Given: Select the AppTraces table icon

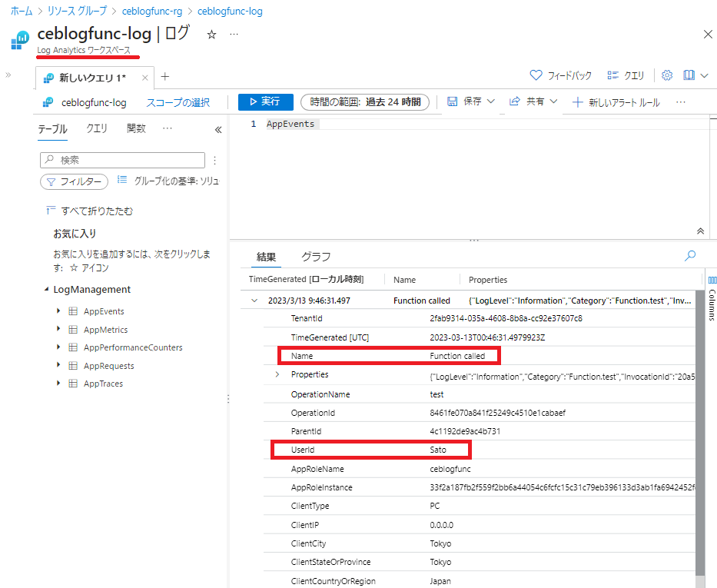Looking at the screenshot, I should tap(73, 384).
